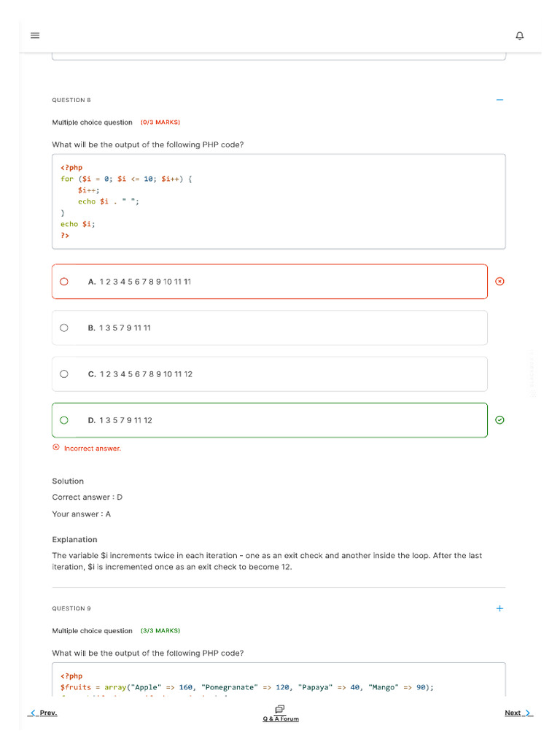Click the Next right-arrow icon

[529, 713]
